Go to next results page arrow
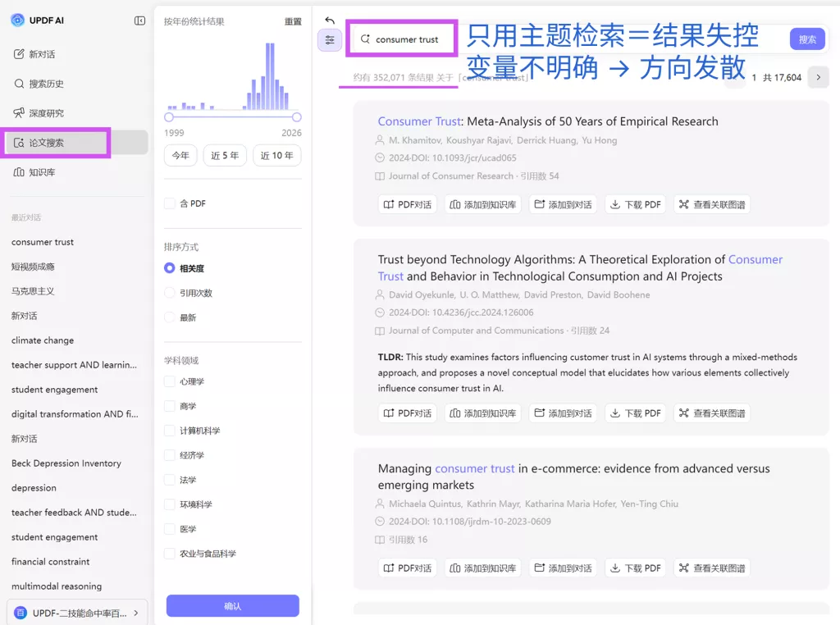The width and height of the screenshot is (840, 625). point(818,78)
